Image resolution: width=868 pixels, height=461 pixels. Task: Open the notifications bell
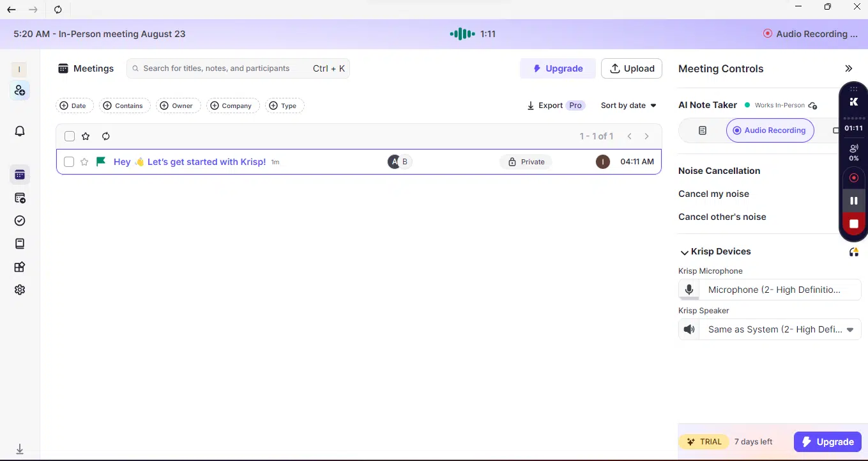pyautogui.click(x=20, y=131)
